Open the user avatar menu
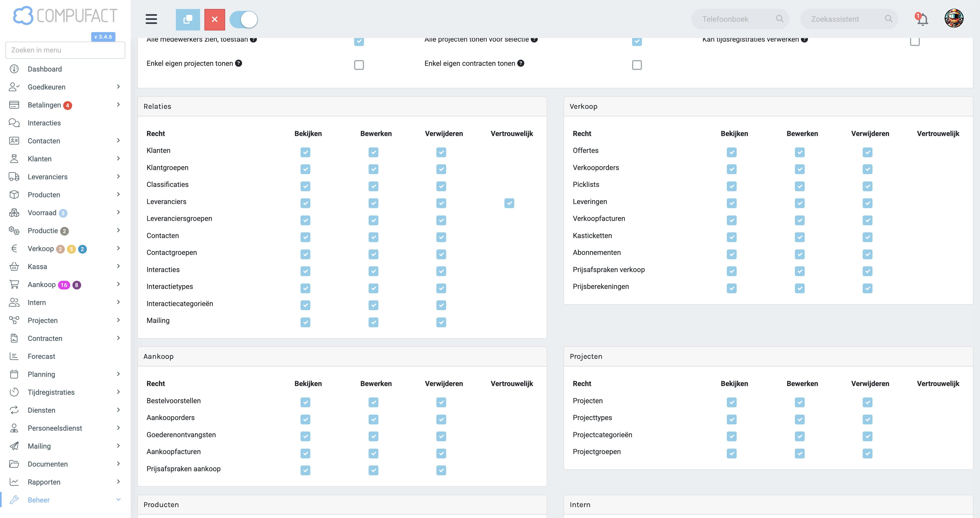This screenshot has height=518, width=980. (954, 18)
